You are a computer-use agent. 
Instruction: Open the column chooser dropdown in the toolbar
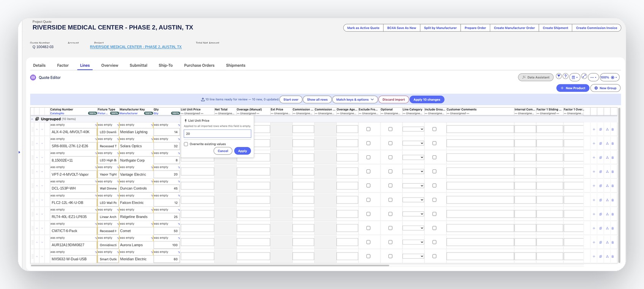575,77
